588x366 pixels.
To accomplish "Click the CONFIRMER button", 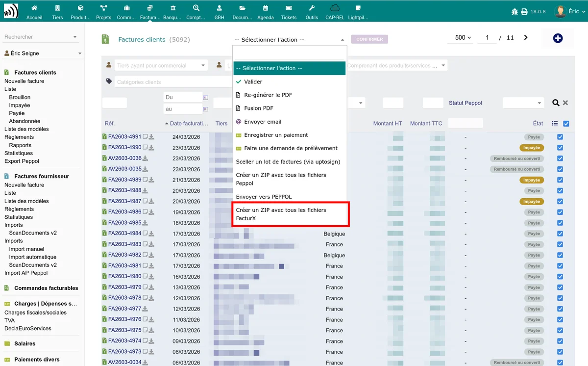I will tap(369, 39).
